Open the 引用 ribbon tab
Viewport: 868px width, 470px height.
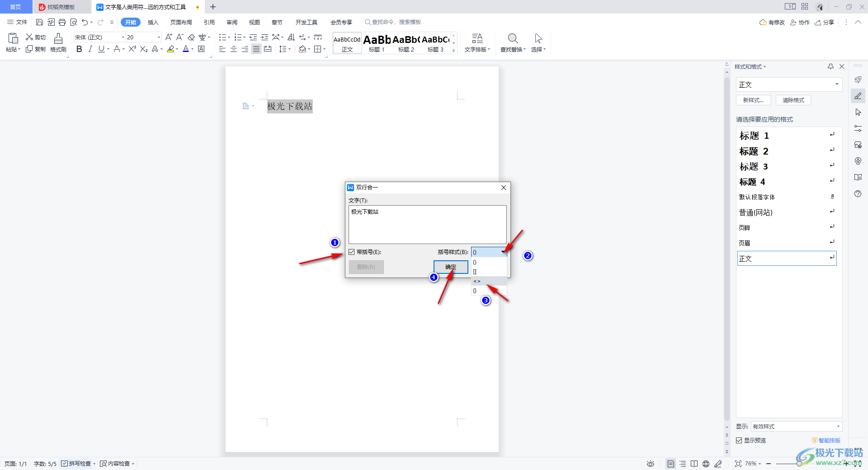point(209,22)
